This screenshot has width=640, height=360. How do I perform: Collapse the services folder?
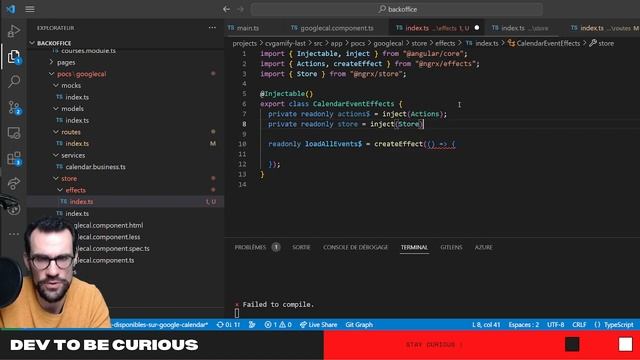coord(73,156)
